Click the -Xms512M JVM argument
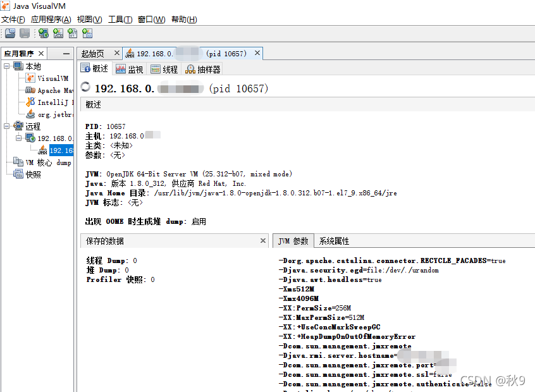Image resolution: width=535 pixels, height=392 pixels. [297, 289]
